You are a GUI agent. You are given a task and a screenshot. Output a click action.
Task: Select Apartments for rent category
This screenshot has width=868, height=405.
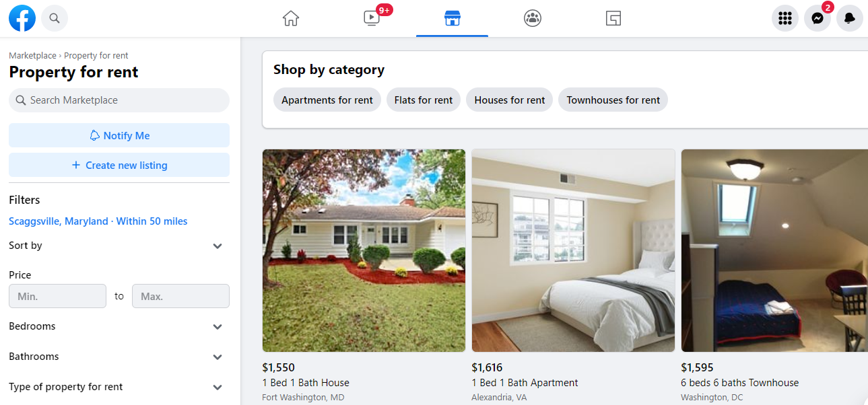click(327, 100)
